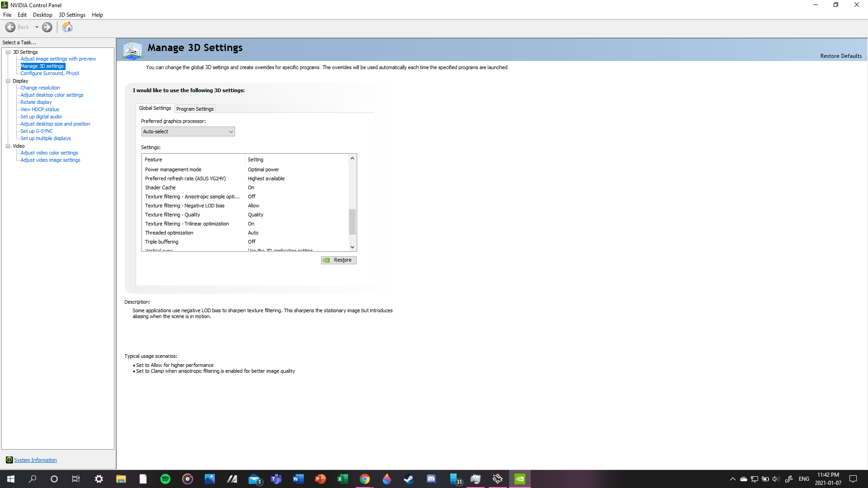Collapse the Video tree node

pos(8,146)
